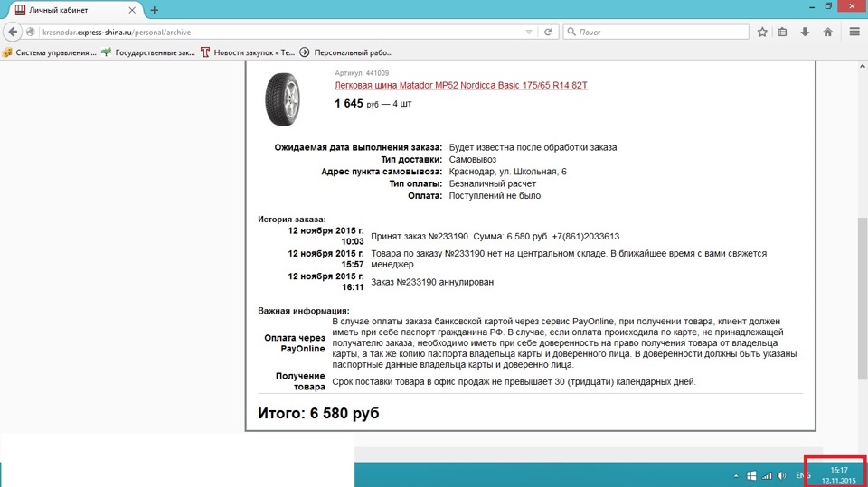Open the volume speaker tray icon

(781, 475)
